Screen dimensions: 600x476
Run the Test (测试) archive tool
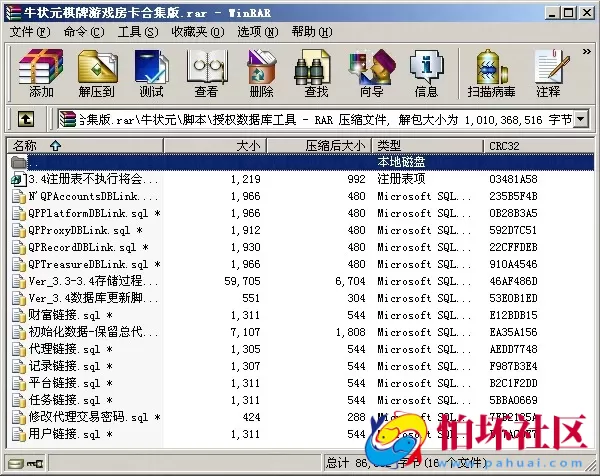152,73
